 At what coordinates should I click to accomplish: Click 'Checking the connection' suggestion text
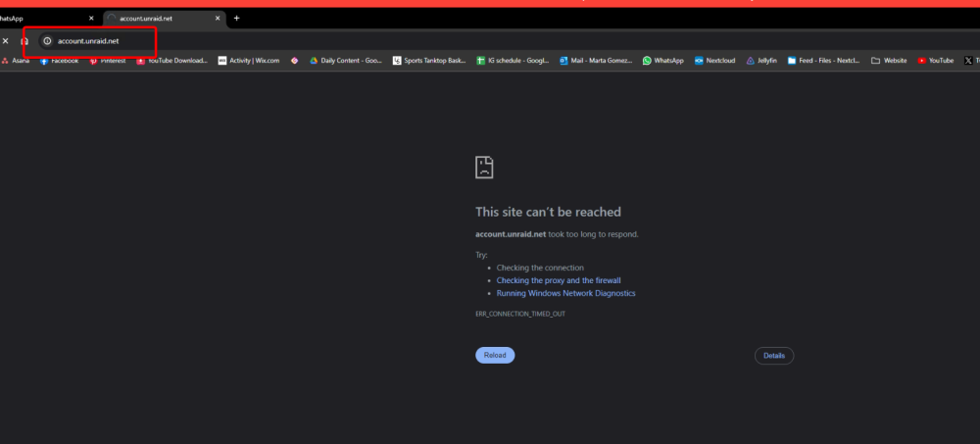point(540,268)
